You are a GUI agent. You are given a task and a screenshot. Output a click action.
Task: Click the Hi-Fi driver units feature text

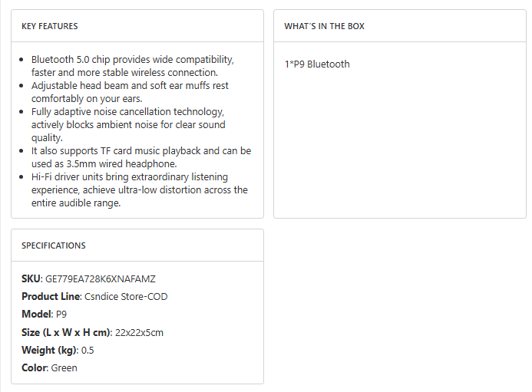(139, 189)
